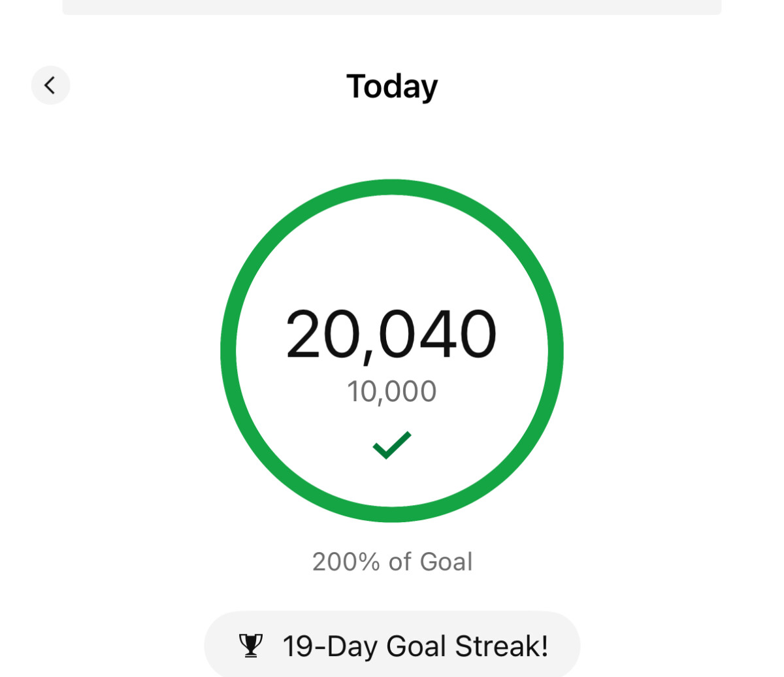This screenshot has width=784, height=677.
Task: Tap the right arc of progress ring
Action: pos(555,351)
